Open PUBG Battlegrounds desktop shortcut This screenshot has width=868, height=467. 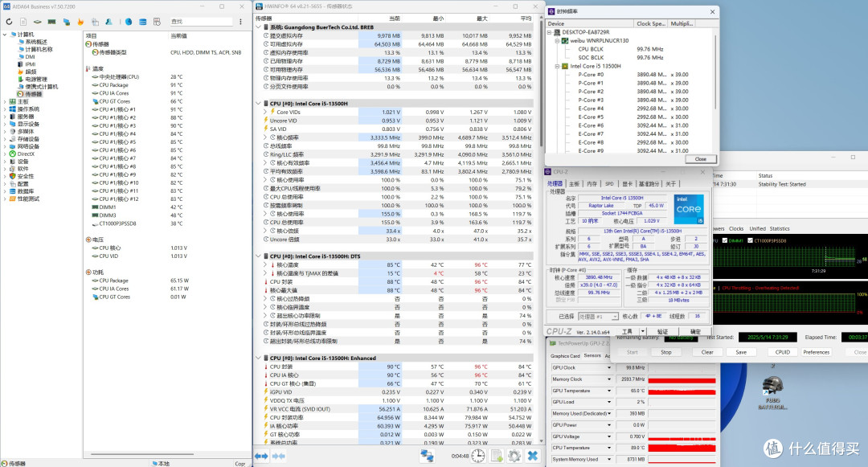(772, 393)
